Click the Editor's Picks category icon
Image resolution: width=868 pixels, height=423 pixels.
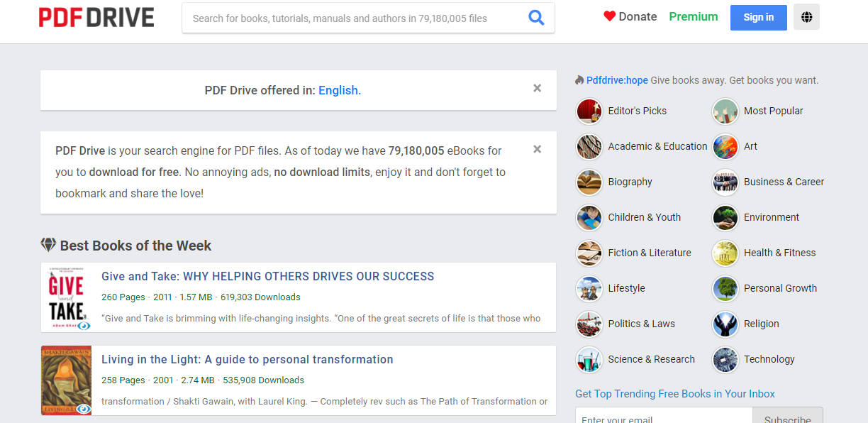(x=589, y=111)
